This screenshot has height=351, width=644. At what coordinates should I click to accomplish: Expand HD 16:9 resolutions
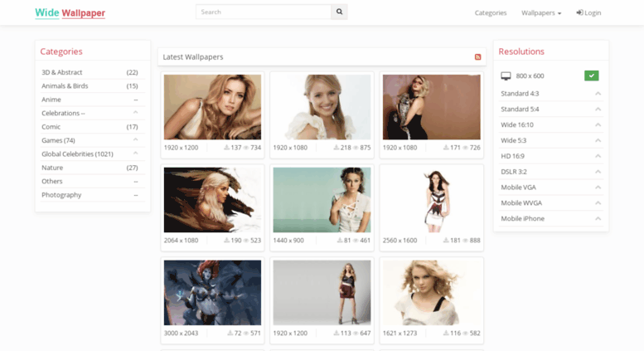click(x=598, y=156)
